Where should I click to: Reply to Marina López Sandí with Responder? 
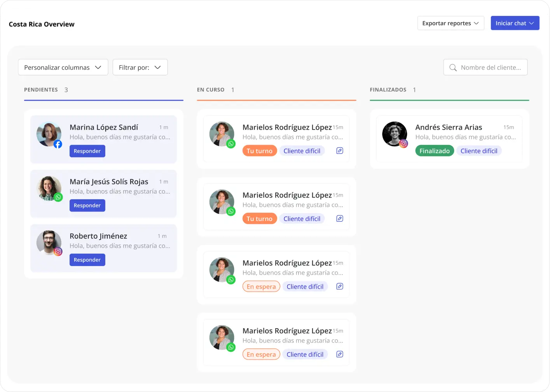pos(87,151)
